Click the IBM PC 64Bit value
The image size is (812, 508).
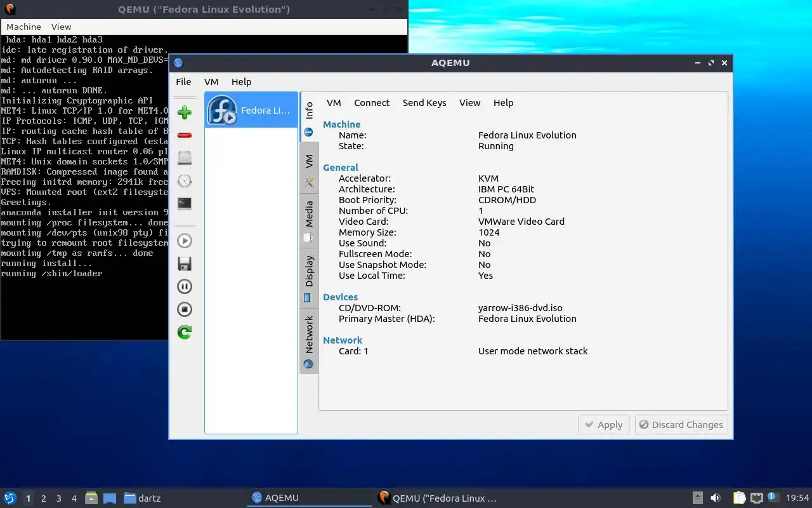506,189
